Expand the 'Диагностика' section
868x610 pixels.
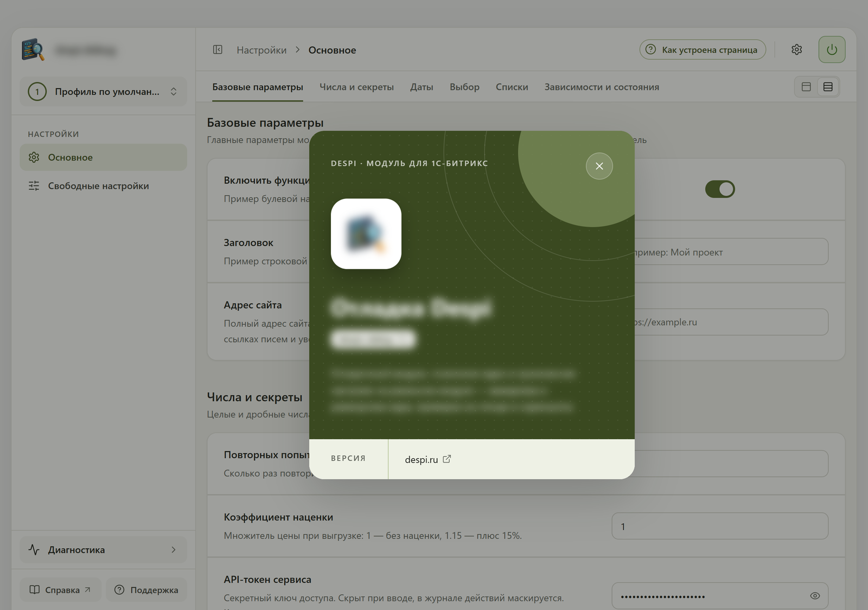103,550
